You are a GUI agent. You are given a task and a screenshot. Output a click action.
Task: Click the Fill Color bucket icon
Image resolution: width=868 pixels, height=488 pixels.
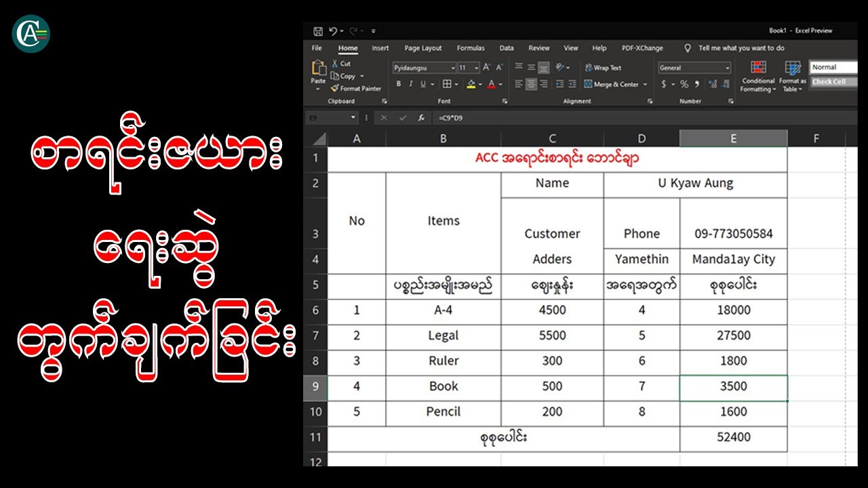tap(471, 84)
